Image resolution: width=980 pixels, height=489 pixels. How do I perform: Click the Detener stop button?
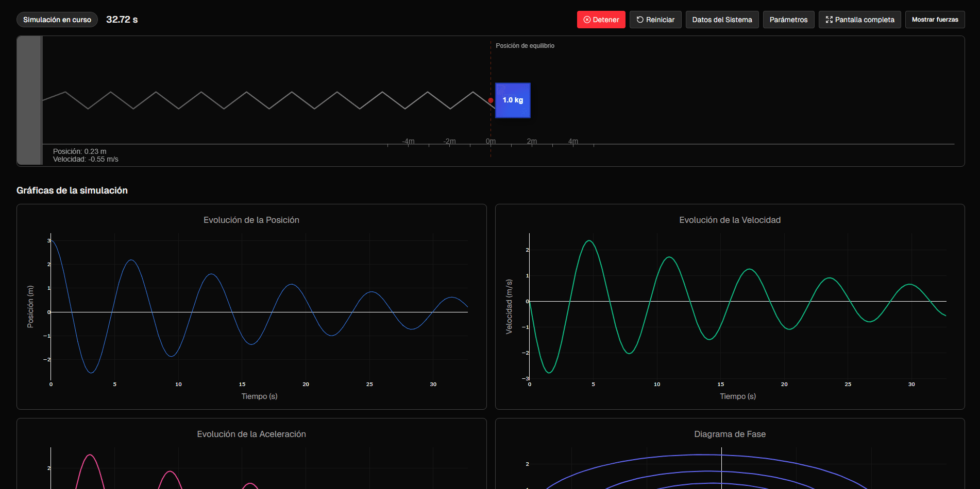coord(601,20)
